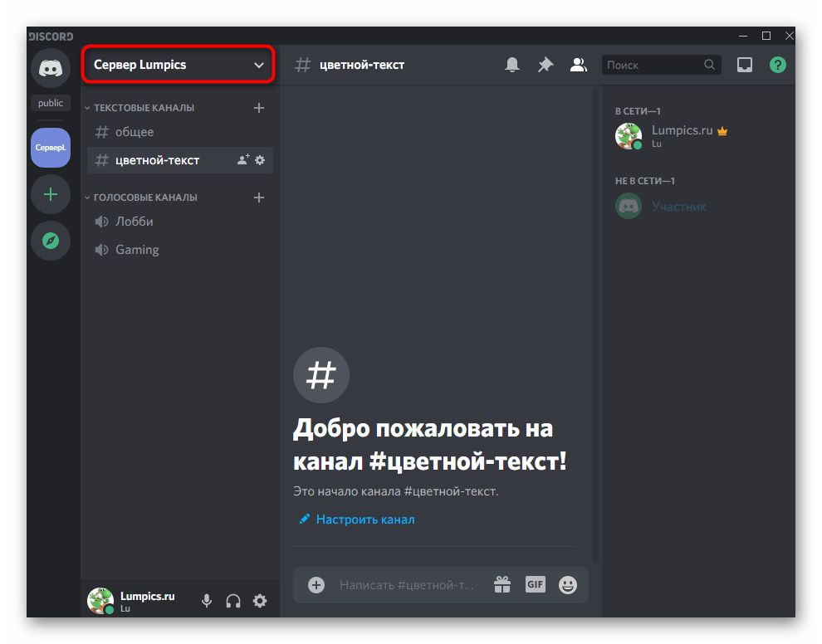Click В СЕТИ—1 group header
This screenshot has width=822, height=644.
pyautogui.click(x=638, y=111)
